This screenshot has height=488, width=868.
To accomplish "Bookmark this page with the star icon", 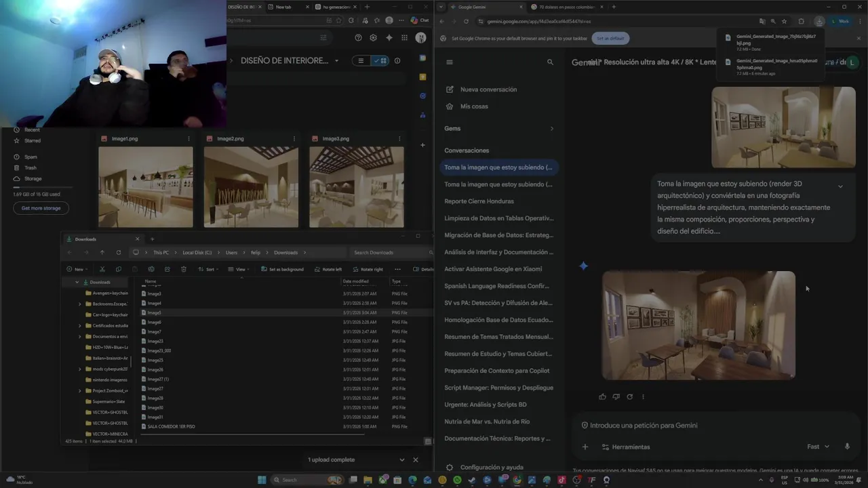I will click(x=785, y=21).
